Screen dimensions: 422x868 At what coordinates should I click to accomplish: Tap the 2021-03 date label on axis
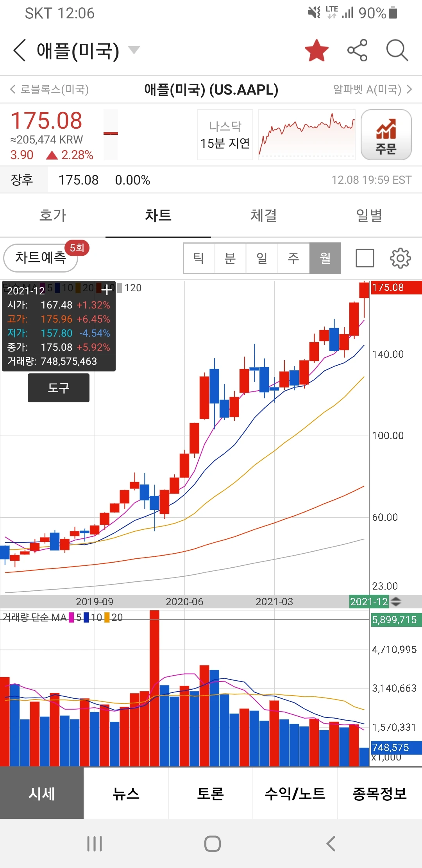point(274,601)
